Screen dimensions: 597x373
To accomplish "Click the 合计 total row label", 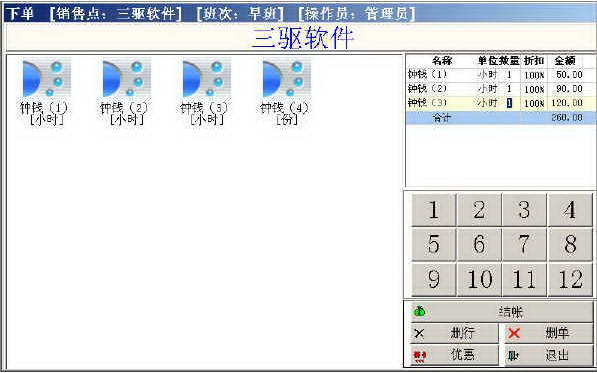I will [441, 118].
